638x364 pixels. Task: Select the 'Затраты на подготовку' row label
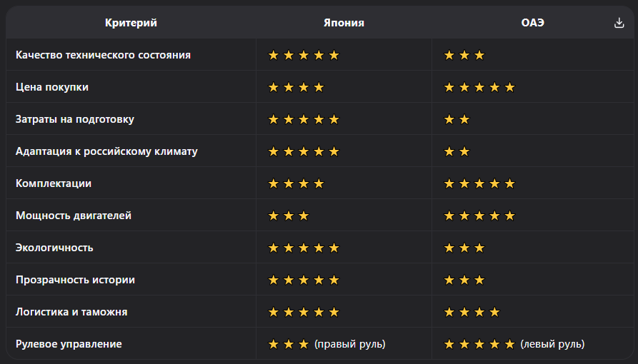[x=75, y=119]
